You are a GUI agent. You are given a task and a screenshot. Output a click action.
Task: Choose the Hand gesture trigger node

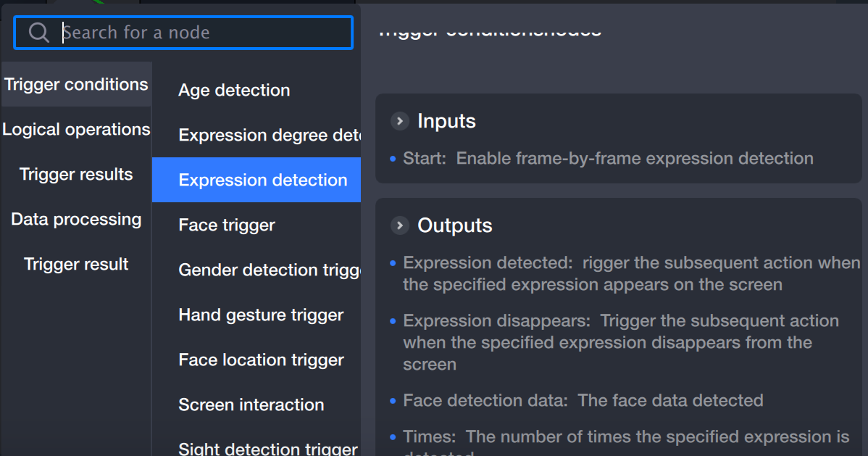coord(261,315)
